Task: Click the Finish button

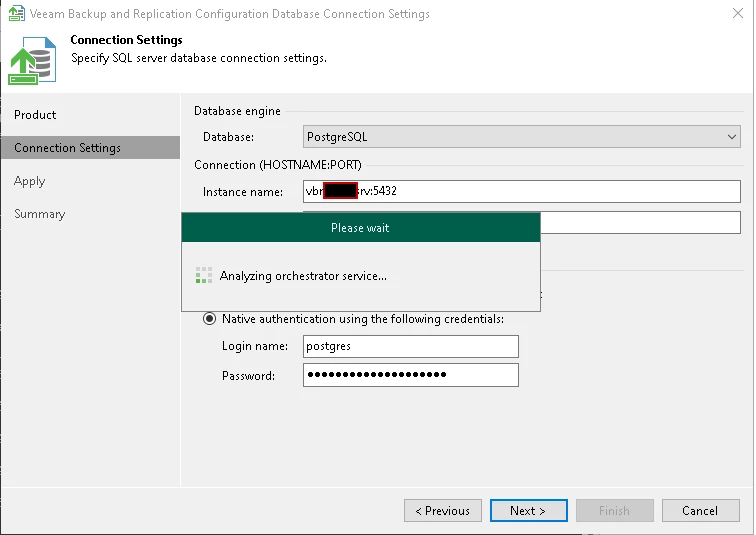Action: point(615,510)
